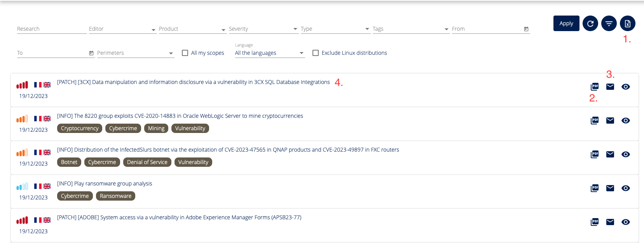644x243 pixels.
Task: Open the From date calendar picker
Action: 526,29
